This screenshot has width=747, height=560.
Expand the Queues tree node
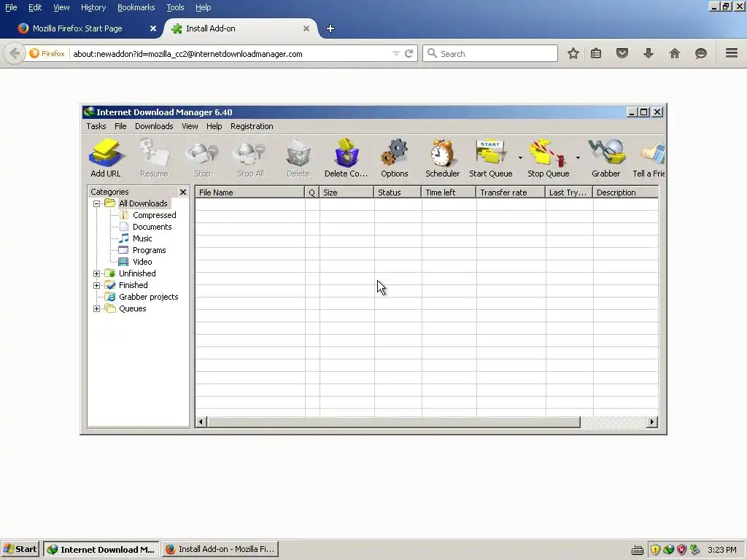[x=97, y=308]
